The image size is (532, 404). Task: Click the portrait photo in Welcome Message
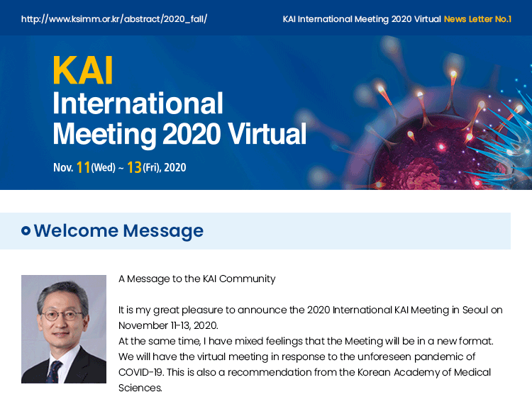tap(64, 329)
